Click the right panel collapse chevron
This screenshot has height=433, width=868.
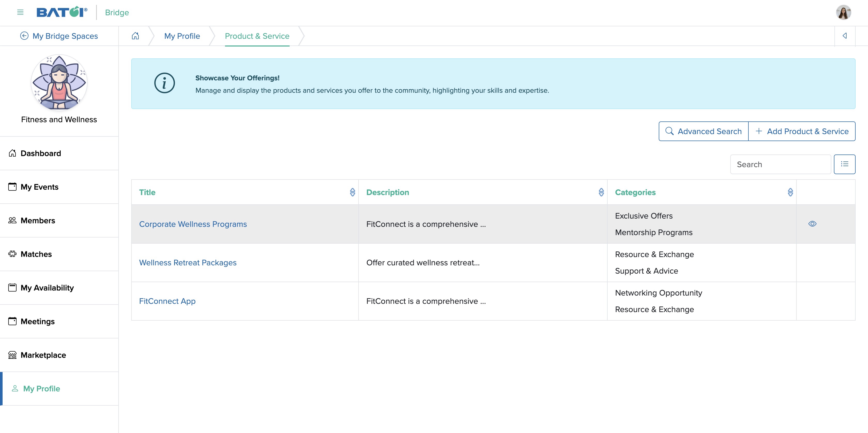click(845, 36)
